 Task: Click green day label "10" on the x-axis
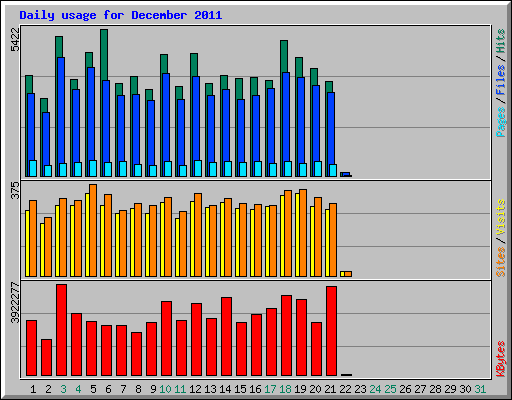tap(165, 389)
